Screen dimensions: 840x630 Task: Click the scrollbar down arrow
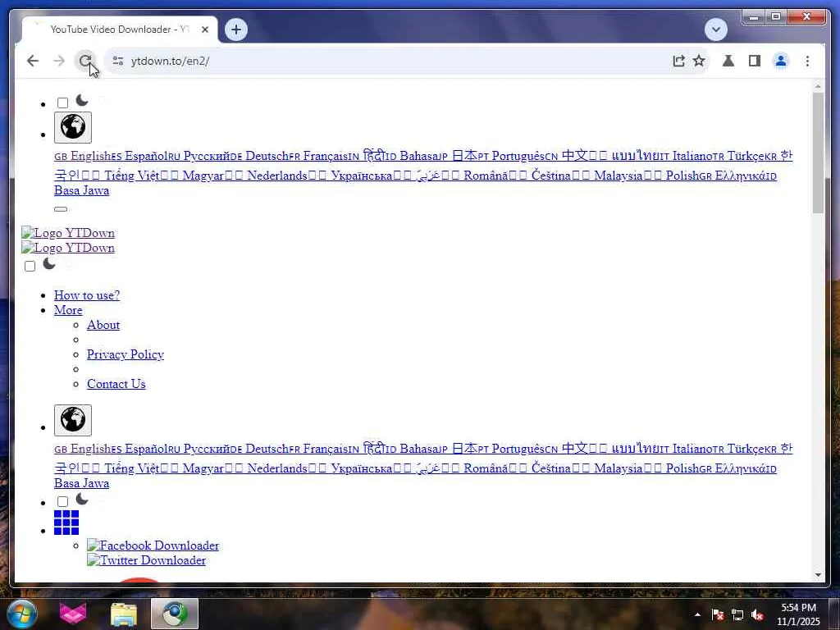coord(818,575)
